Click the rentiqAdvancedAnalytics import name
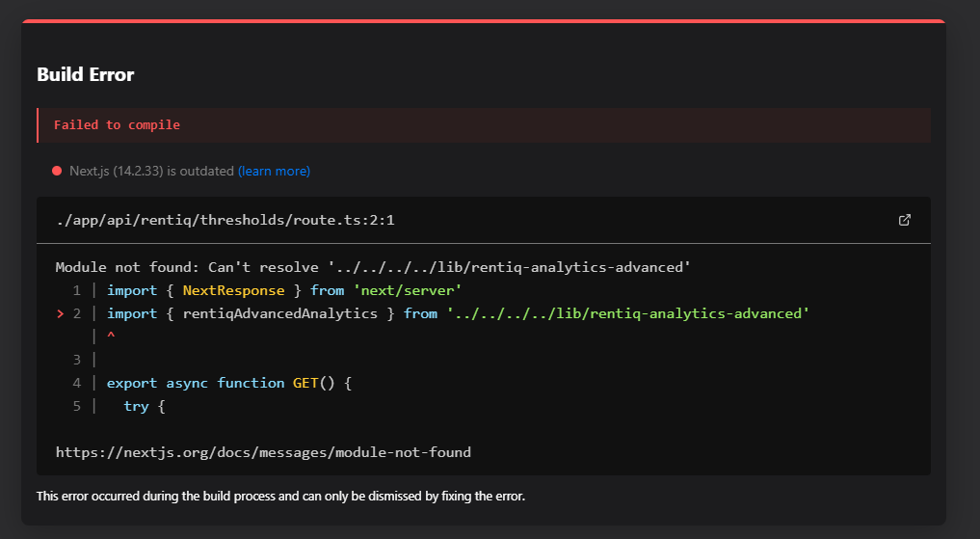980x539 pixels. tap(279, 313)
